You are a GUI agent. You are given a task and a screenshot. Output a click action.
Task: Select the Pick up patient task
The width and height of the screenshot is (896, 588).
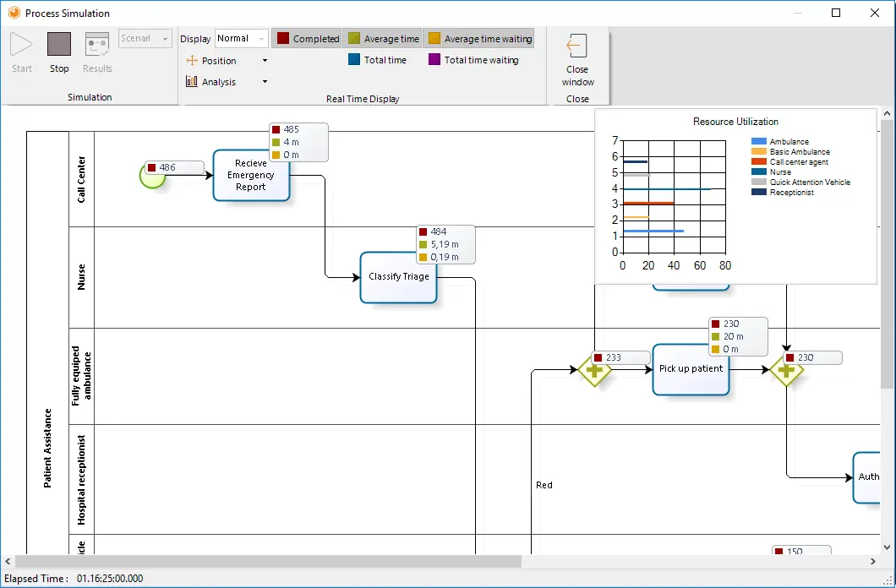click(691, 369)
